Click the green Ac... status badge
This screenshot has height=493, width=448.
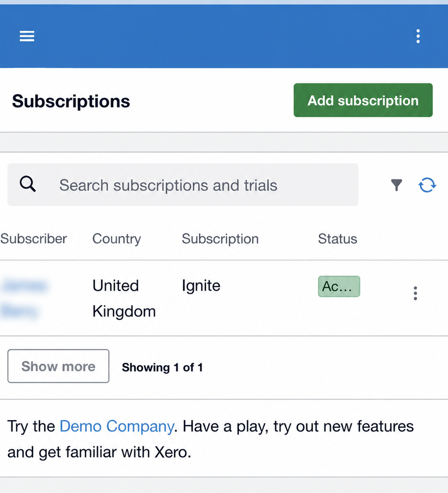click(x=339, y=287)
